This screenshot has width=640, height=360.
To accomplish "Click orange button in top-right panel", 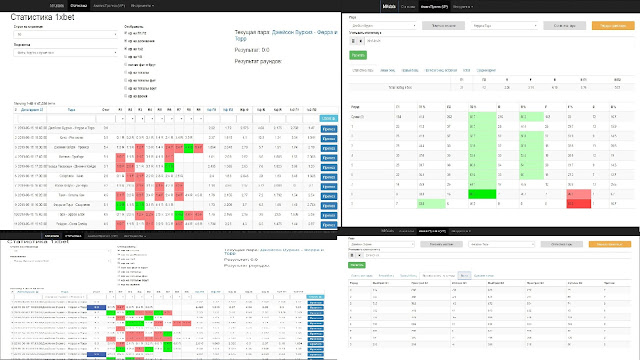I will (613, 26).
